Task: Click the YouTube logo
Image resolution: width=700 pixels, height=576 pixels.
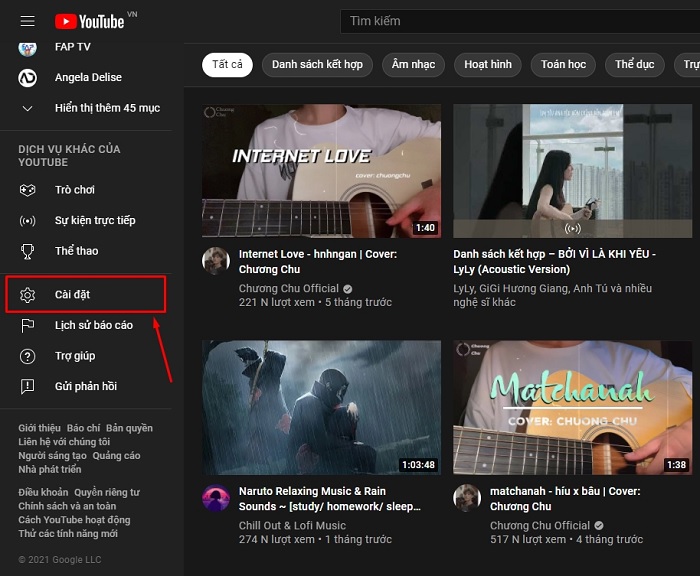Action: (x=90, y=21)
